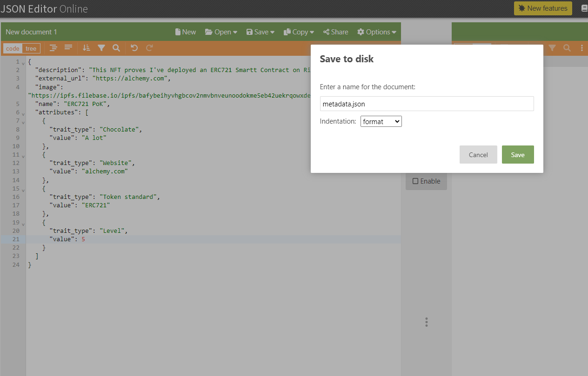588x376 pixels.
Task: Click the New features button
Action: [543, 8]
